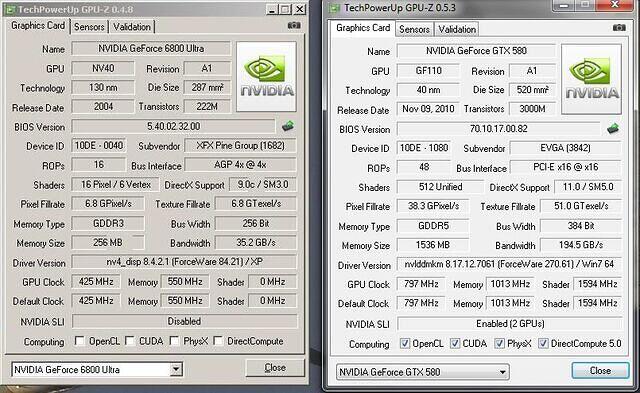Click the Driver Version field with ForceWare 84.21
This screenshot has height=393, width=640.
pyautogui.click(x=184, y=262)
